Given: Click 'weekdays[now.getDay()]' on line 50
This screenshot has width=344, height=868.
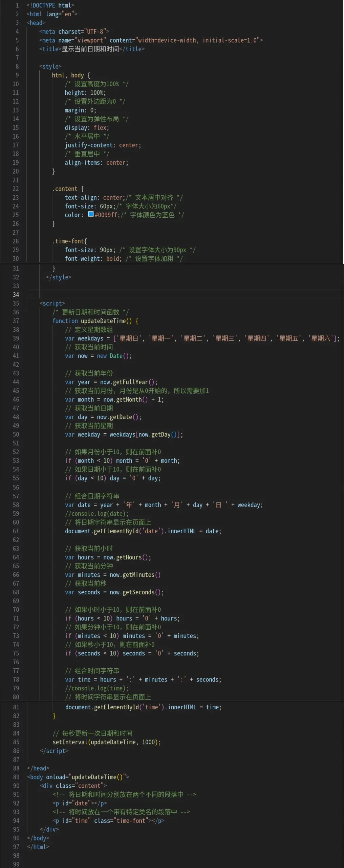Looking at the screenshot, I should point(145,435).
